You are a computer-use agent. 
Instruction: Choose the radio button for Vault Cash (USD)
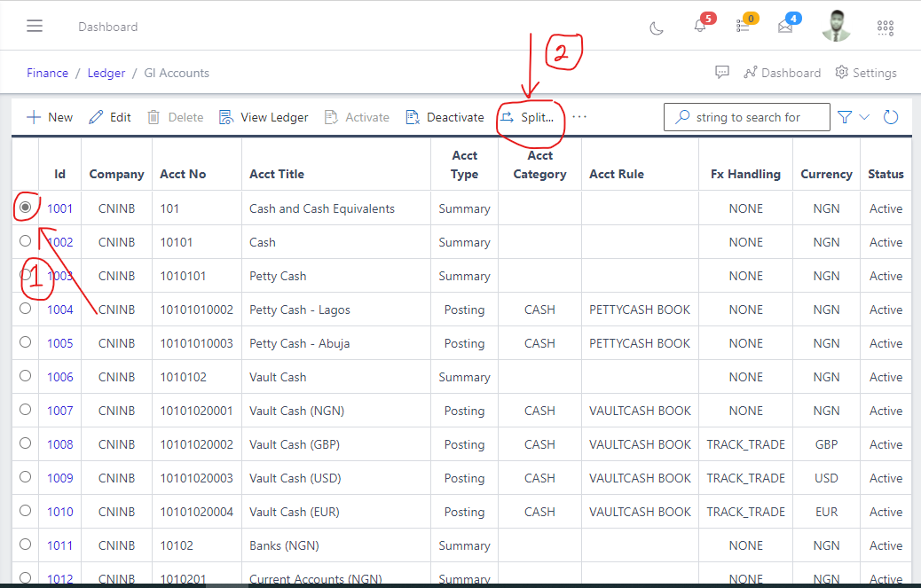pos(25,477)
